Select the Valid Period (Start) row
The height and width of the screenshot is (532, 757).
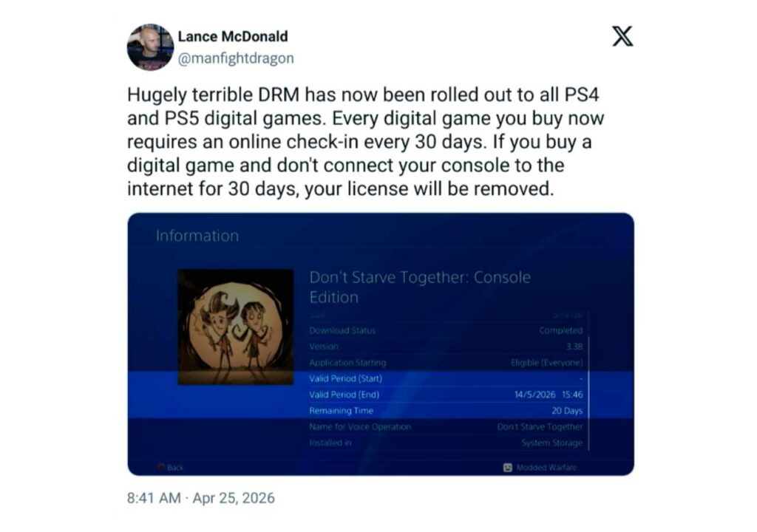[x=446, y=378]
